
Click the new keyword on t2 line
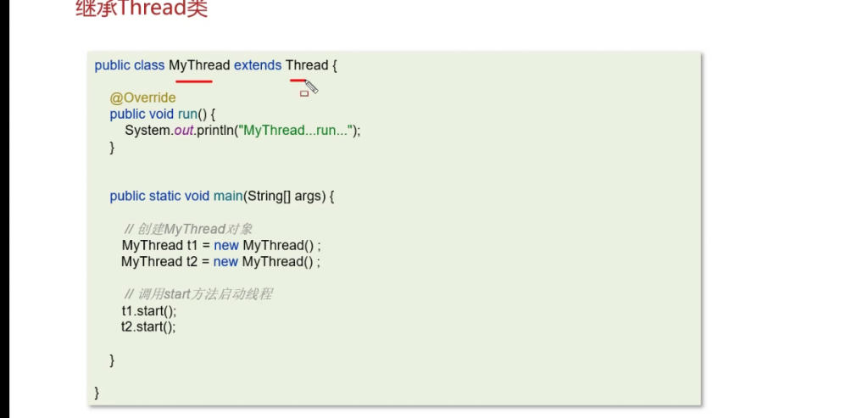tap(225, 261)
